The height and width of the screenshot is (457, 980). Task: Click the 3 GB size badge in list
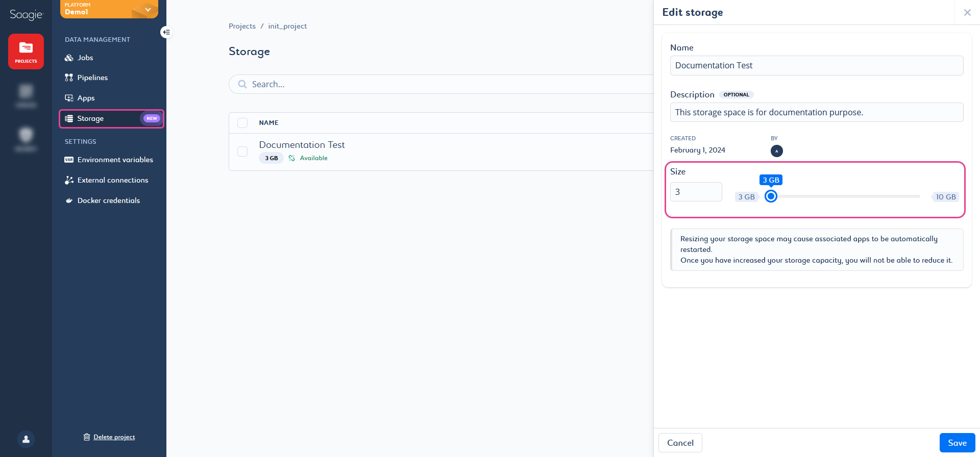pyautogui.click(x=271, y=158)
